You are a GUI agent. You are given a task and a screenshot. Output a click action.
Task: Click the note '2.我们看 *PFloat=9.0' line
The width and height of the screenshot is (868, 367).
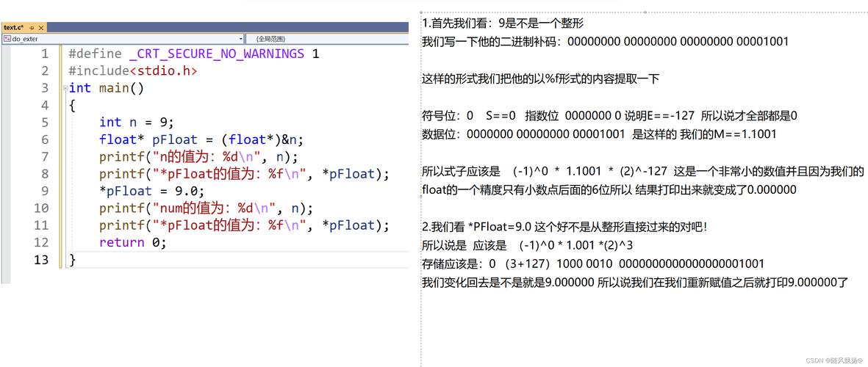coord(564,227)
